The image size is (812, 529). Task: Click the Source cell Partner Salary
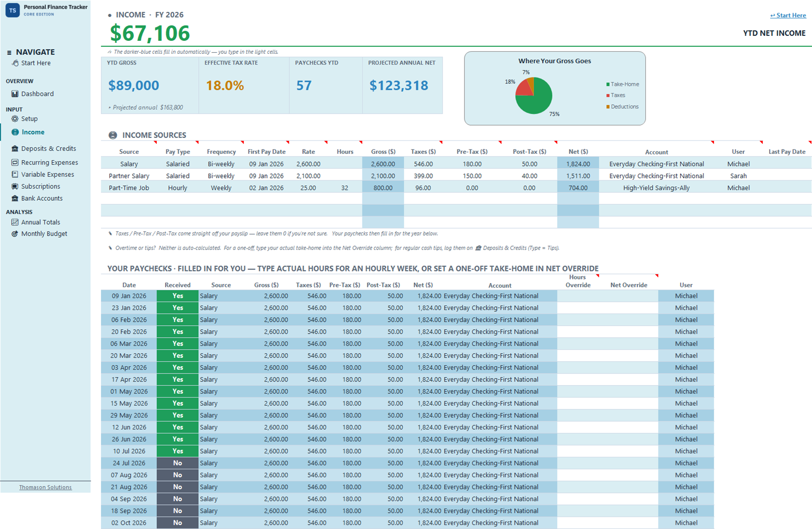click(x=129, y=176)
